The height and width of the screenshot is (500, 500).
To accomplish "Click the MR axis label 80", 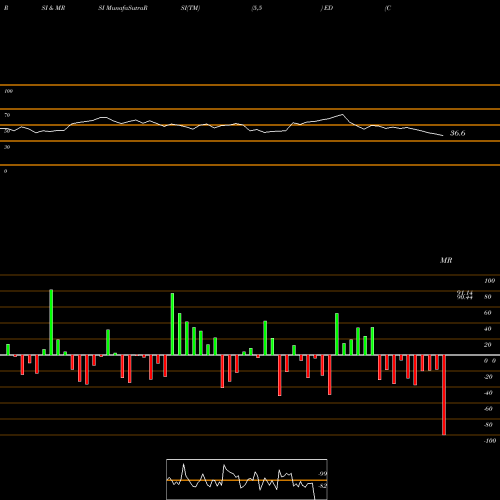I will (488, 297).
